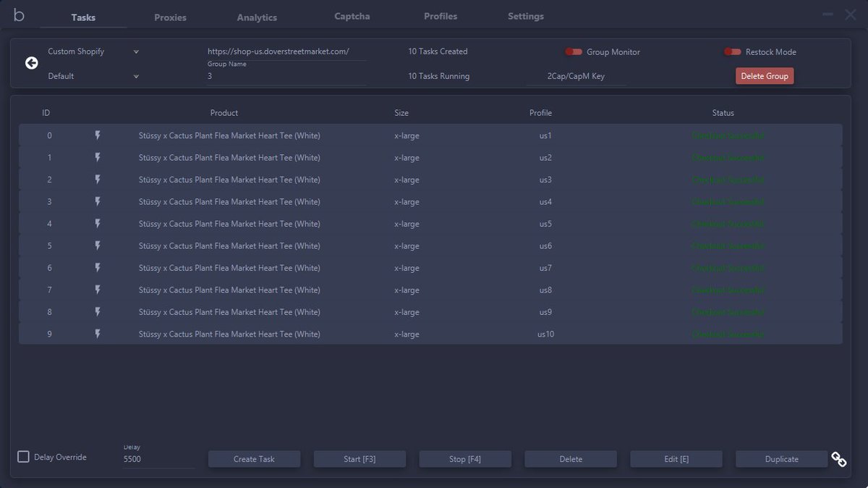Click the Delete Group button

[765, 76]
